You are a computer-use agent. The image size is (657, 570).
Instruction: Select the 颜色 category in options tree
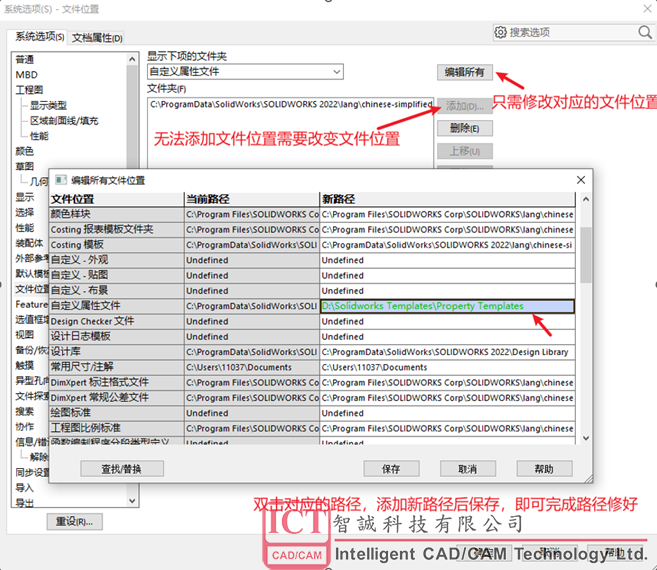(25, 151)
